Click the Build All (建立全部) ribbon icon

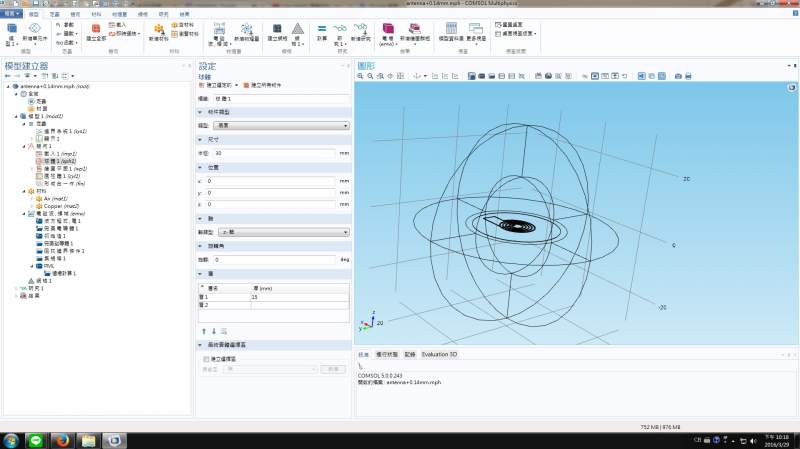(x=95, y=32)
